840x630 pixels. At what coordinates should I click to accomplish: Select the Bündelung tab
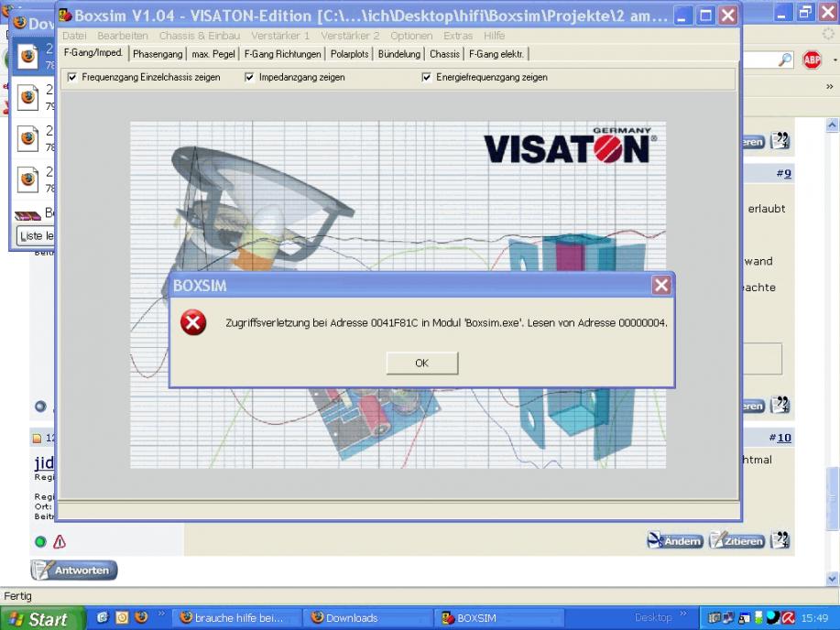click(399, 54)
